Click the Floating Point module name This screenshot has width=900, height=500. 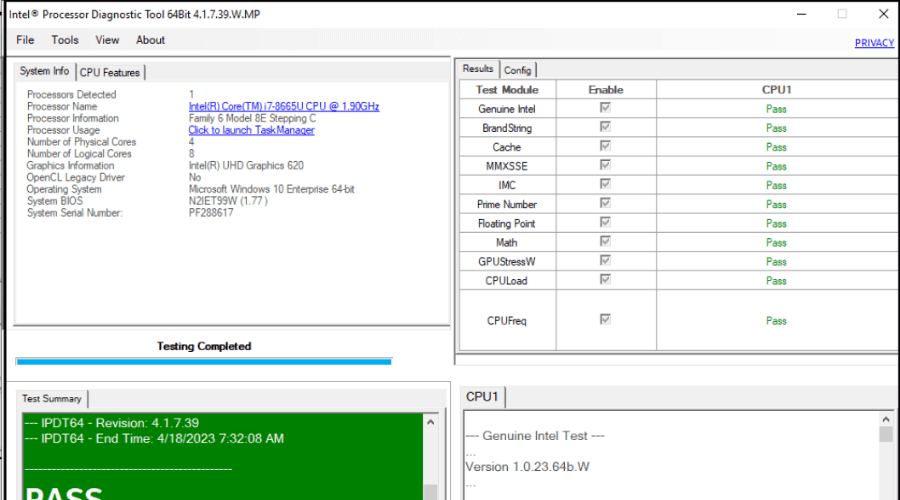pos(507,224)
